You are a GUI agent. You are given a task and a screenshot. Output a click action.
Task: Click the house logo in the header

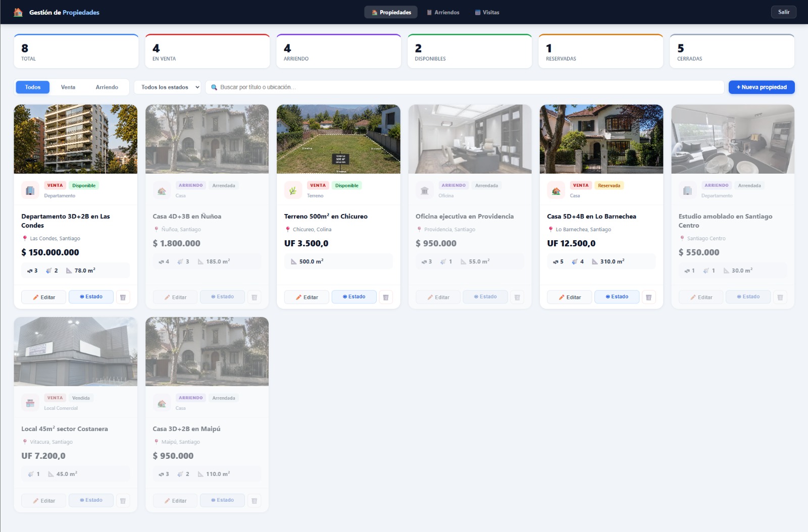coord(18,12)
